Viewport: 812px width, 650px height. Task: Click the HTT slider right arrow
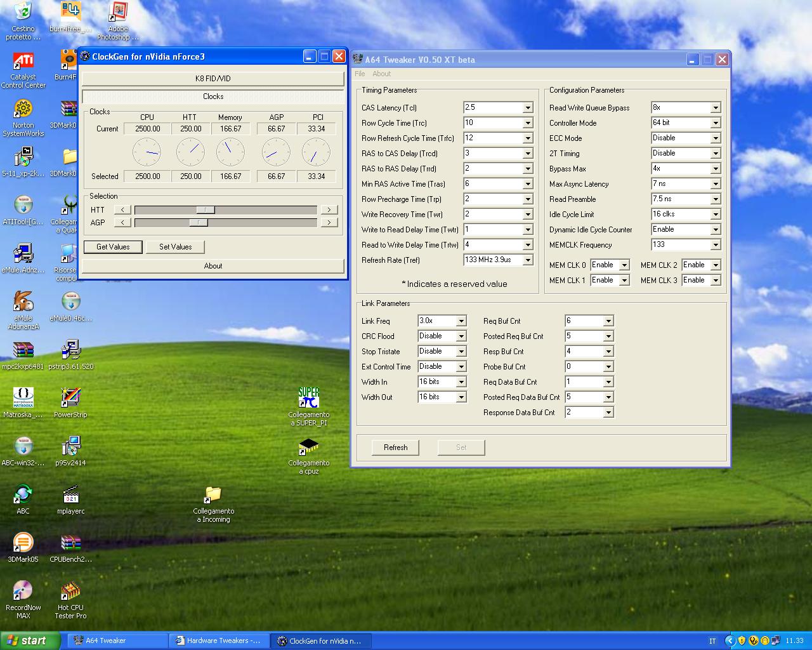coord(329,209)
